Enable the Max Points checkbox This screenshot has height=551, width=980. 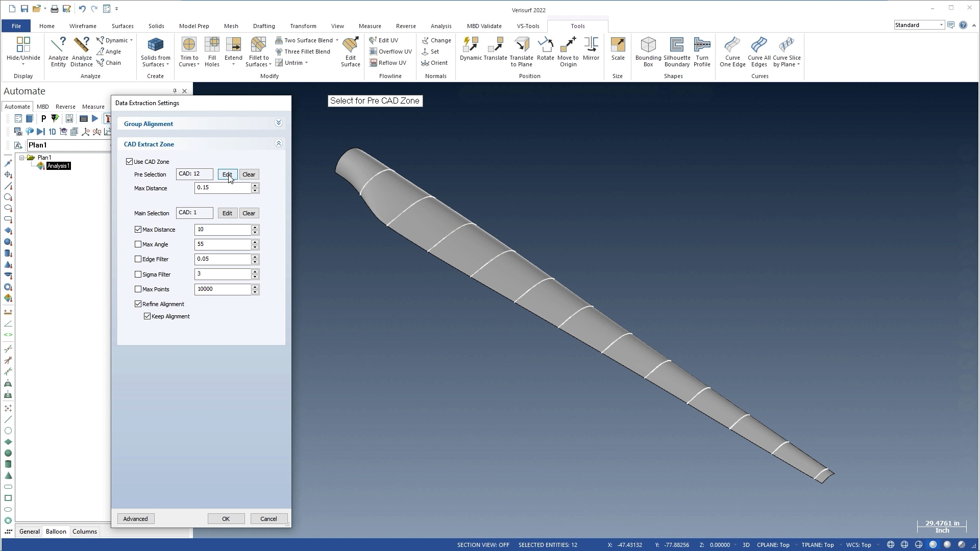[x=138, y=289]
